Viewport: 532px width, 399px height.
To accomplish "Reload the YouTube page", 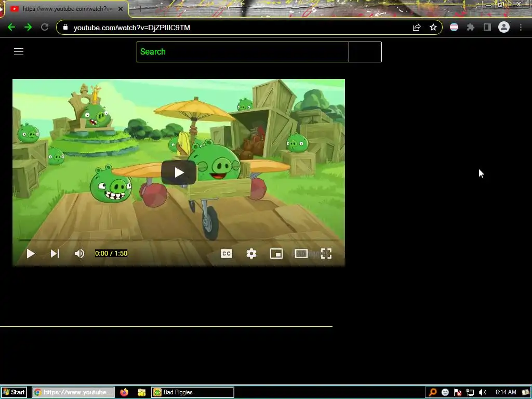I will click(45, 27).
